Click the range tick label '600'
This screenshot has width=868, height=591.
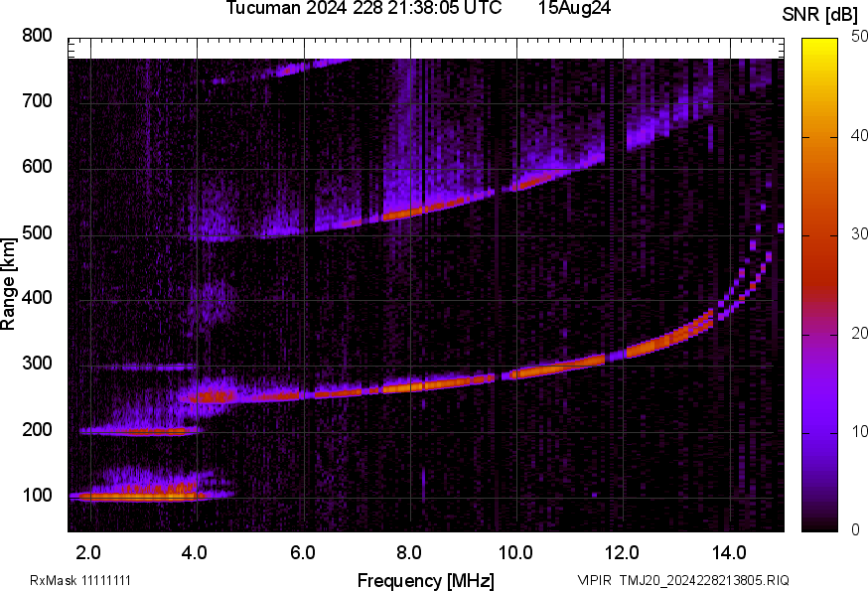point(37,166)
